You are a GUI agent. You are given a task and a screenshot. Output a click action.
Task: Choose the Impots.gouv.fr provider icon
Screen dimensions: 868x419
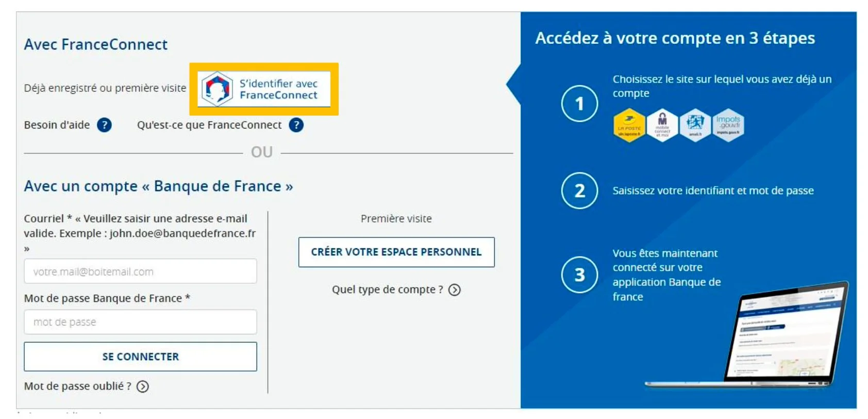(x=728, y=124)
